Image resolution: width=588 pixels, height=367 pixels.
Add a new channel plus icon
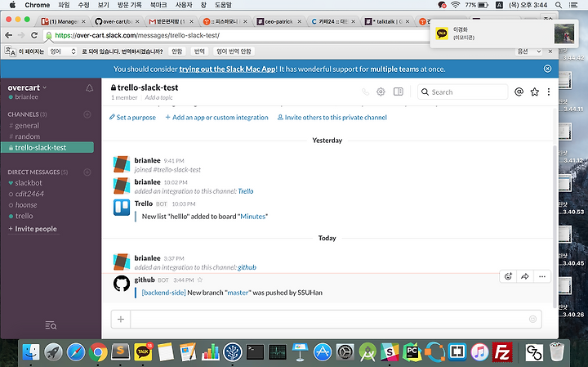pyautogui.click(x=87, y=114)
